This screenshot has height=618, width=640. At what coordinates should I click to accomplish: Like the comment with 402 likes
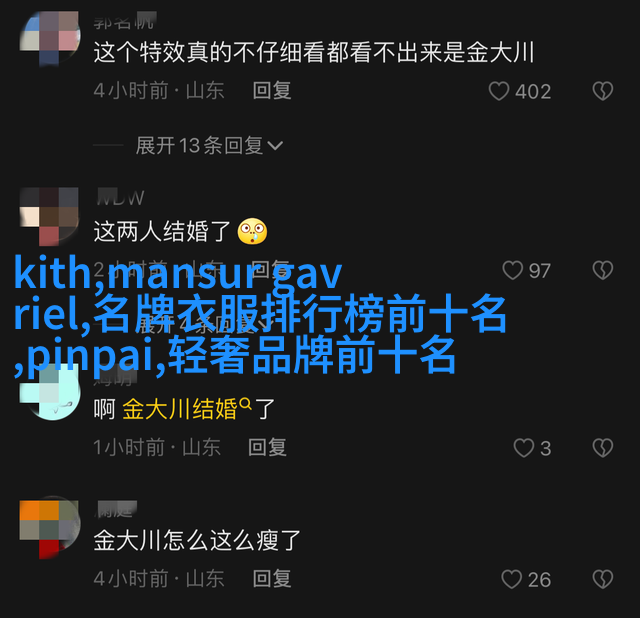pyautogui.click(x=499, y=91)
